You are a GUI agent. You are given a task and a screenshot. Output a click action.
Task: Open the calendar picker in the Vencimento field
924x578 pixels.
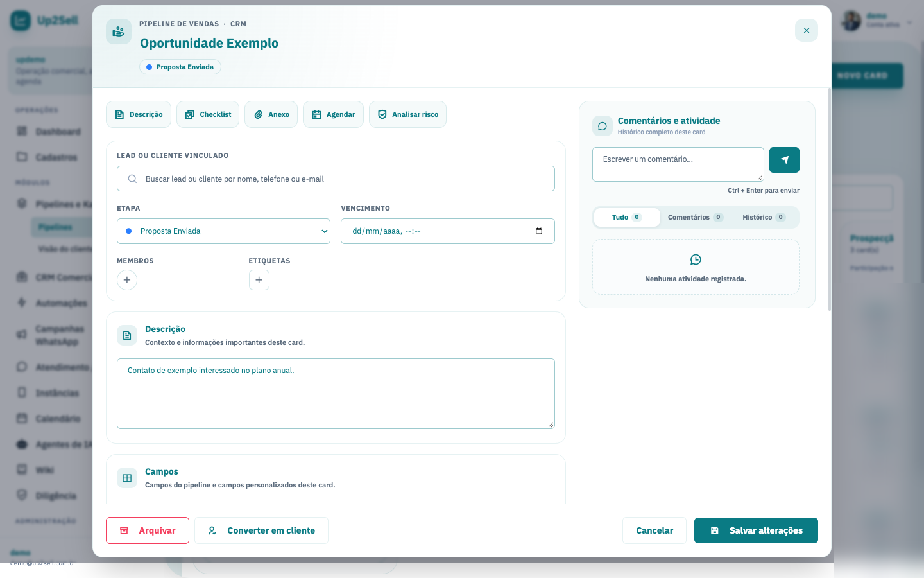pyautogui.click(x=539, y=231)
